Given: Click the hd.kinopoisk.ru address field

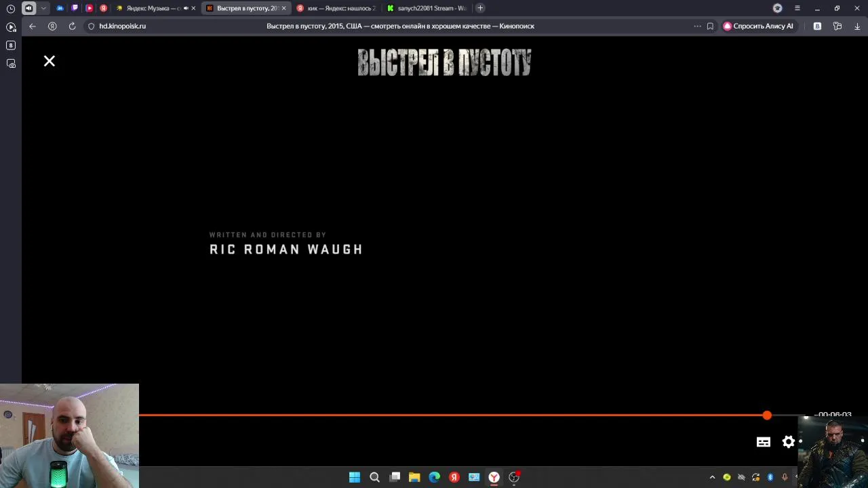Looking at the screenshot, I should click(x=123, y=26).
